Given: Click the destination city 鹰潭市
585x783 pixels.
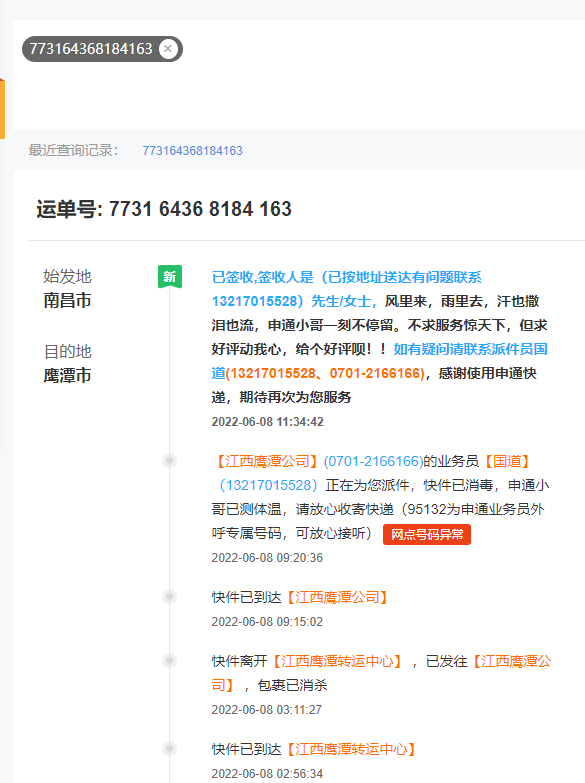Looking at the screenshot, I should pos(67,376).
